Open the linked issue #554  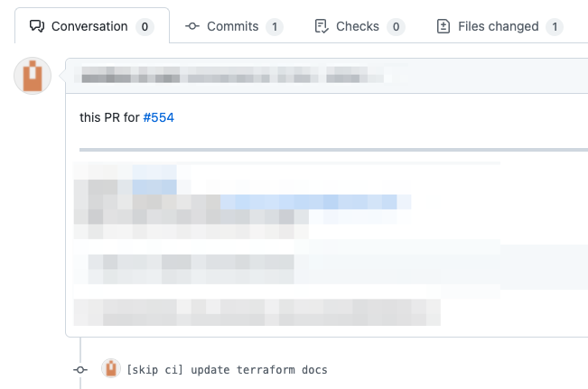pyautogui.click(x=159, y=117)
